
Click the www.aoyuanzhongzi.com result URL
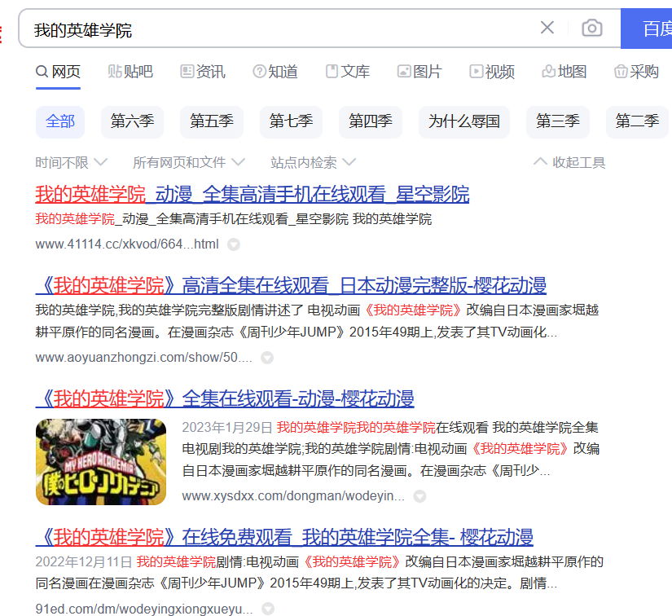pyautogui.click(x=144, y=358)
